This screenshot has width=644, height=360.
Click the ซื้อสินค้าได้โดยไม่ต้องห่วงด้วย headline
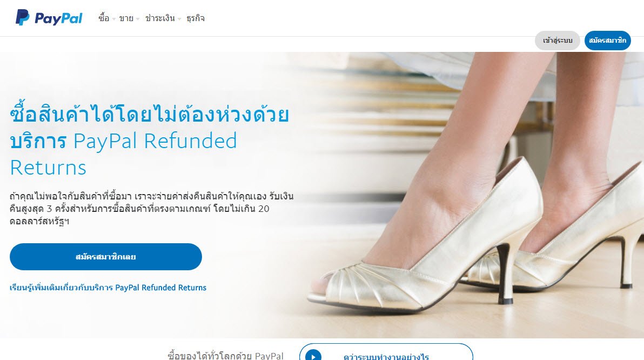(x=150, y=113)
